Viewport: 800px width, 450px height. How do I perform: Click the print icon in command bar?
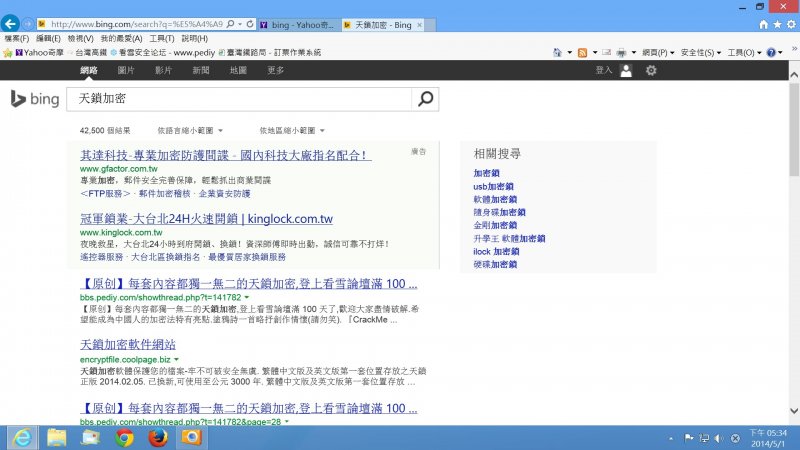click(x=621, y=52)
